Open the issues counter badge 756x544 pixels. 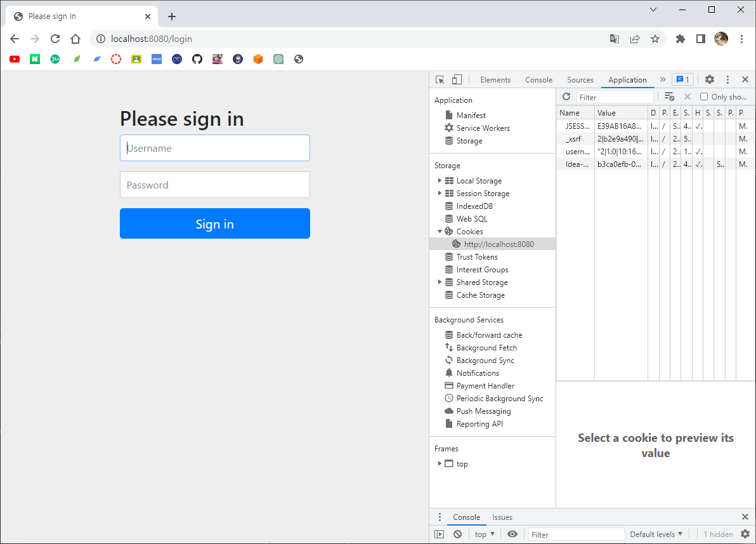tap(682, 79)
